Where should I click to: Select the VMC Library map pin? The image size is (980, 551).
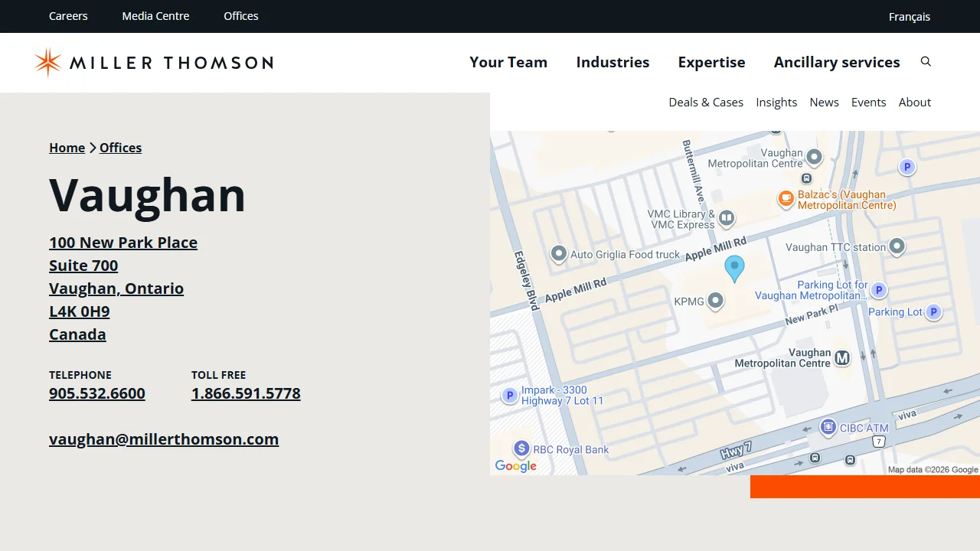[727, 218]
